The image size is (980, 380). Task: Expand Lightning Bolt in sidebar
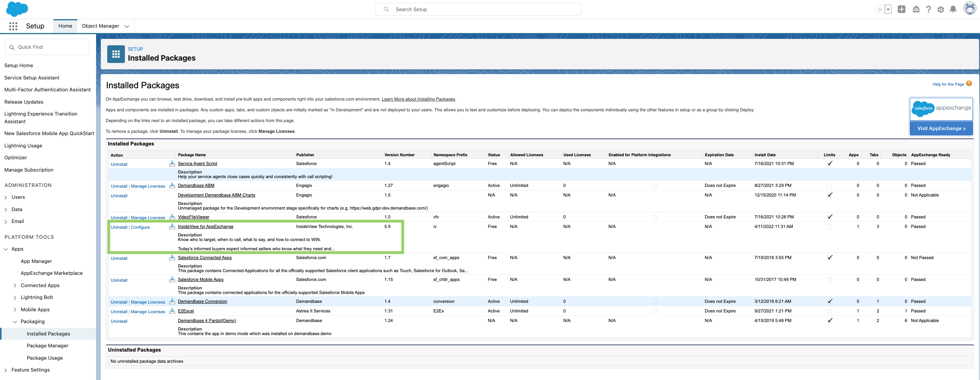15,297
